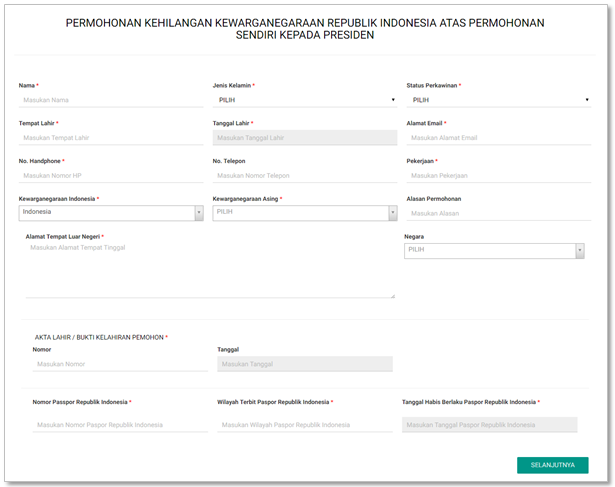Click the Alamat Tempat Luar Negeri textarea
The width and height of the screenshot is (615, 487).
pos(210,270)
